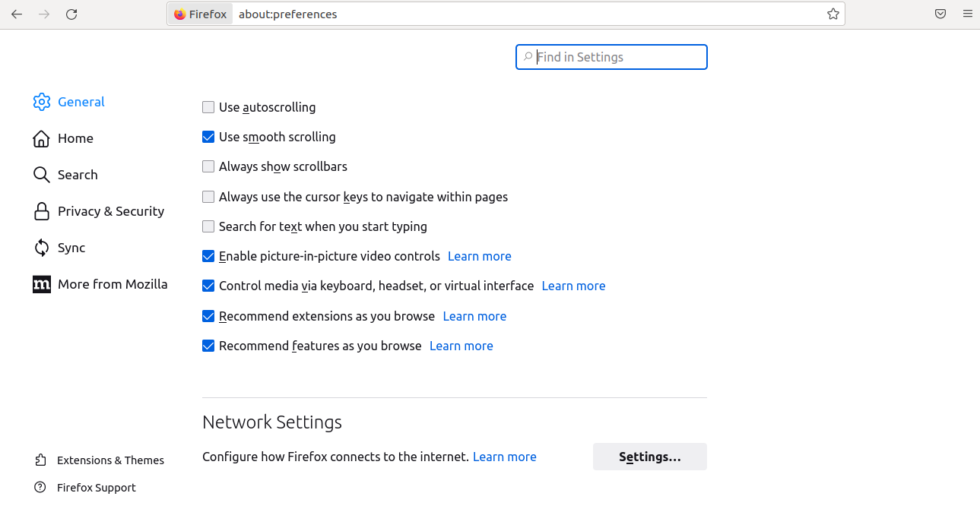The width and height of the screenshot is (980, 528).
Task: Switch to the Home settings panel
Action: 74,138
